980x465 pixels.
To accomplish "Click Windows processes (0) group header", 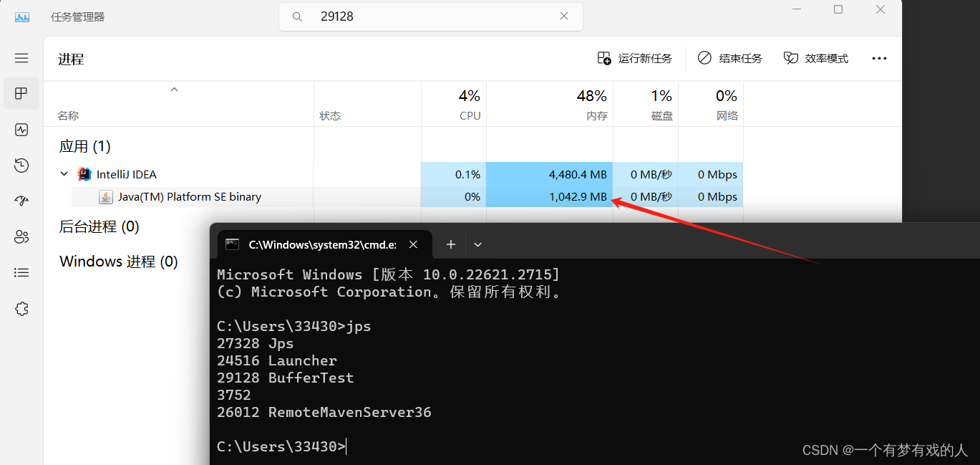I will [x=119, y=262].
